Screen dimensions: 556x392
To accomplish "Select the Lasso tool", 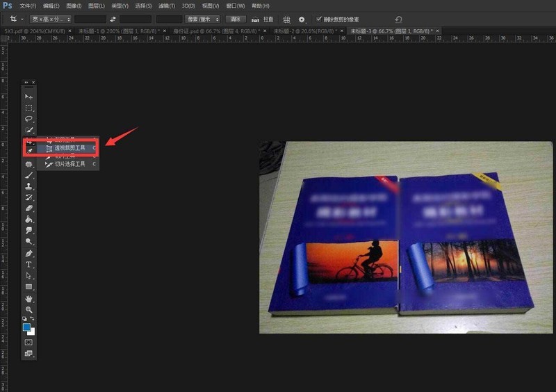I will click(28, 119).
